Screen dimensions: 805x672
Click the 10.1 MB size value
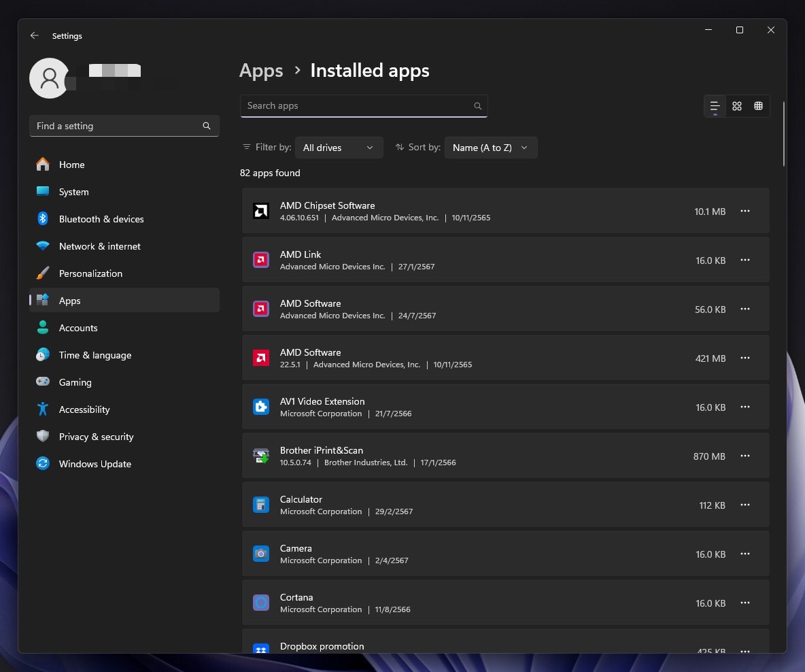point(710,212)
